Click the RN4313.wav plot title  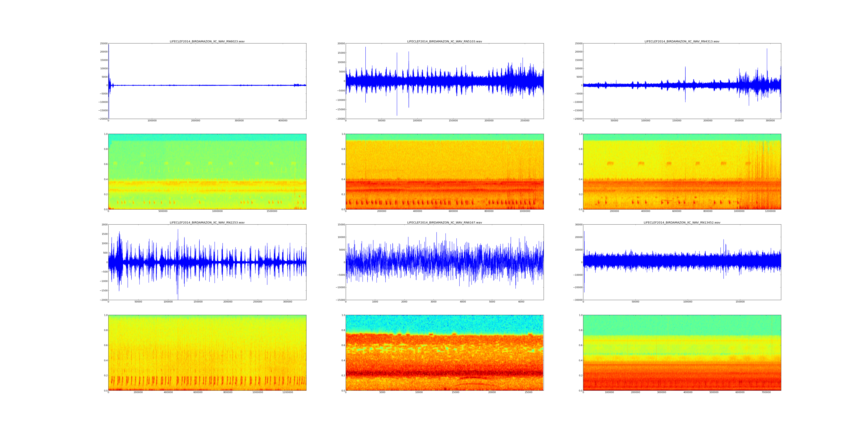pos(682,41)
